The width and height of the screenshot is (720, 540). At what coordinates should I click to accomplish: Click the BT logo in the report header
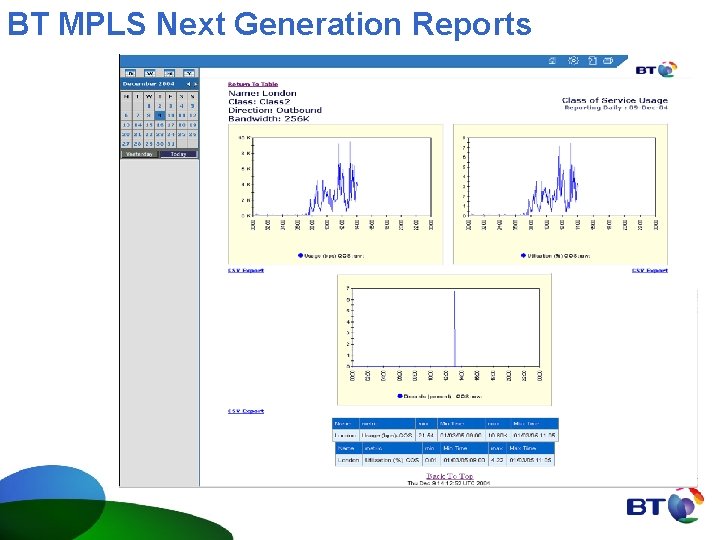click(x=656, y=70)
